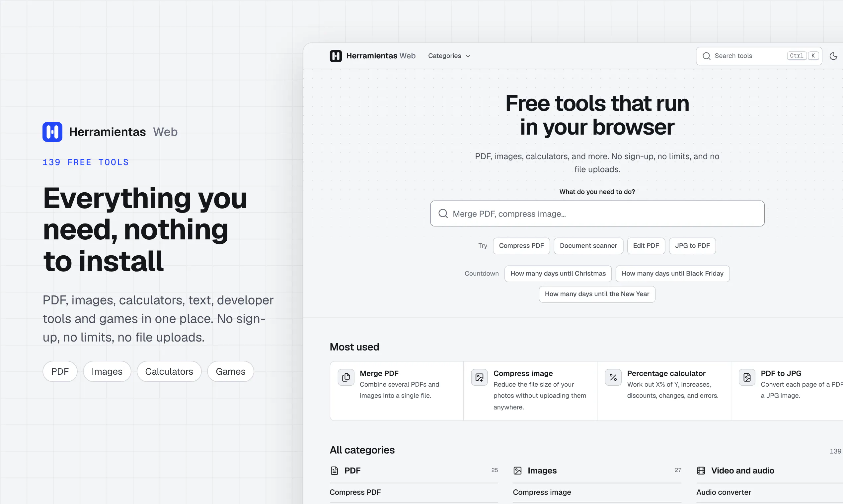Screen dimensions: 843x504
Task: Click the PDF to JPG card icon
Action: click(x=747, y=377)
